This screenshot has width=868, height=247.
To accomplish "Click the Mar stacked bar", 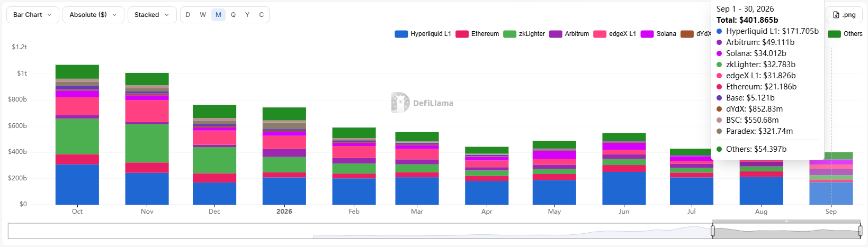I will 417,168.
